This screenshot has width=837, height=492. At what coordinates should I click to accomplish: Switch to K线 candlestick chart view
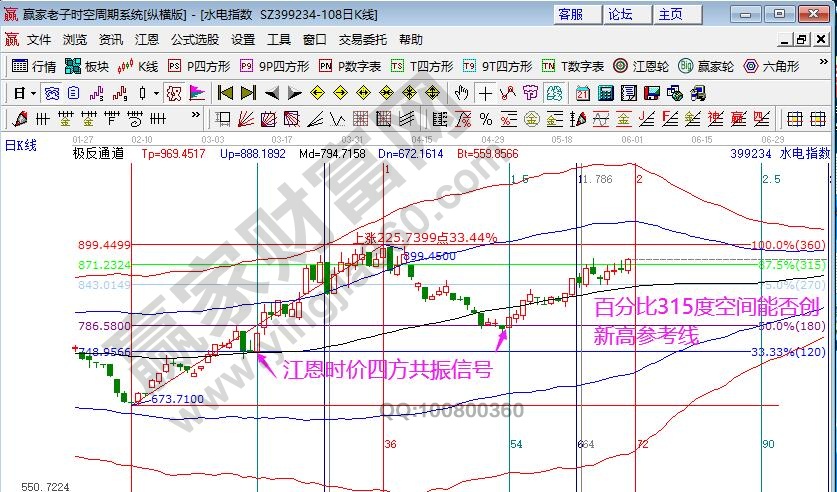coord(138,66)
